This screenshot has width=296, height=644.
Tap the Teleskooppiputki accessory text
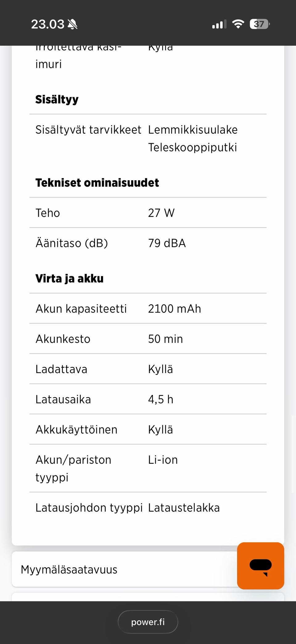click(192, 147)
